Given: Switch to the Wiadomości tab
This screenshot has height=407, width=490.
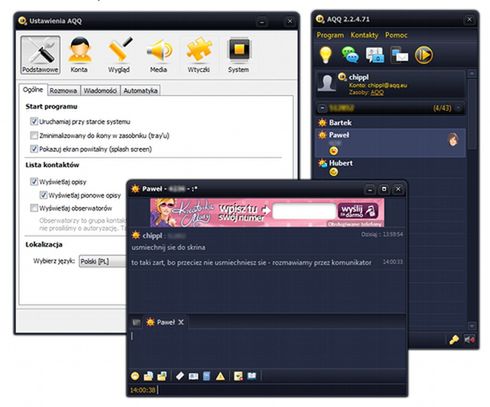Looking at the screenshot, I should pyautogui.click(x=100, y=91).
